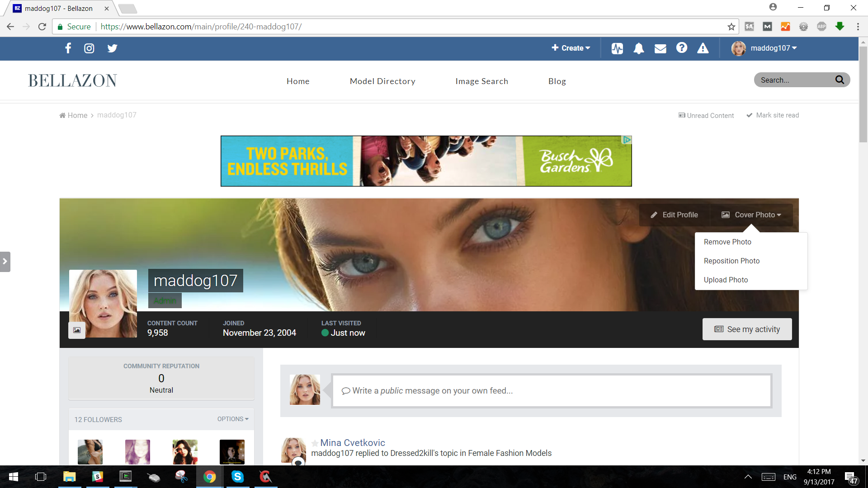Open followers OPTIONS dropdown
This screenshot has height=488, width=868.
(x=233, y=419)
